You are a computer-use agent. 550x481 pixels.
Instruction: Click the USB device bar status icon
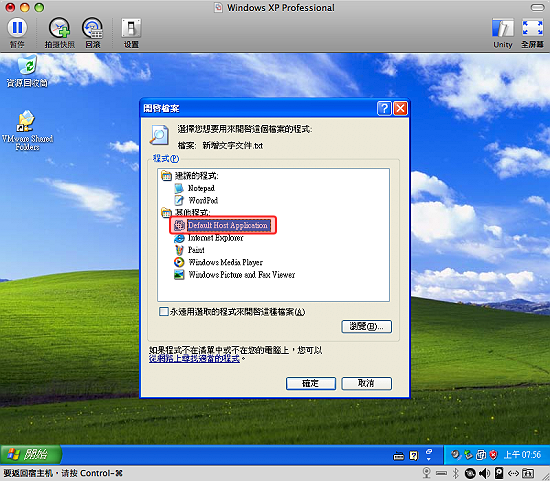(441, 474)
